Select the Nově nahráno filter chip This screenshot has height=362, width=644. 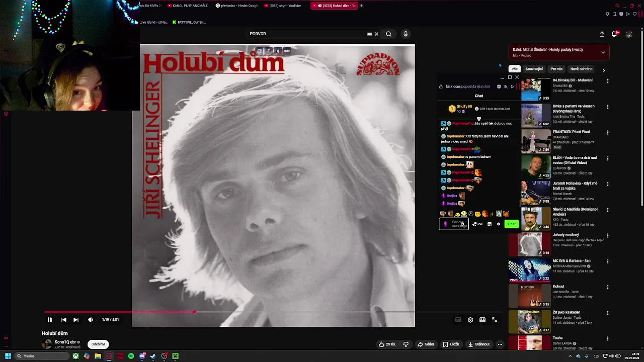(581, 69)
